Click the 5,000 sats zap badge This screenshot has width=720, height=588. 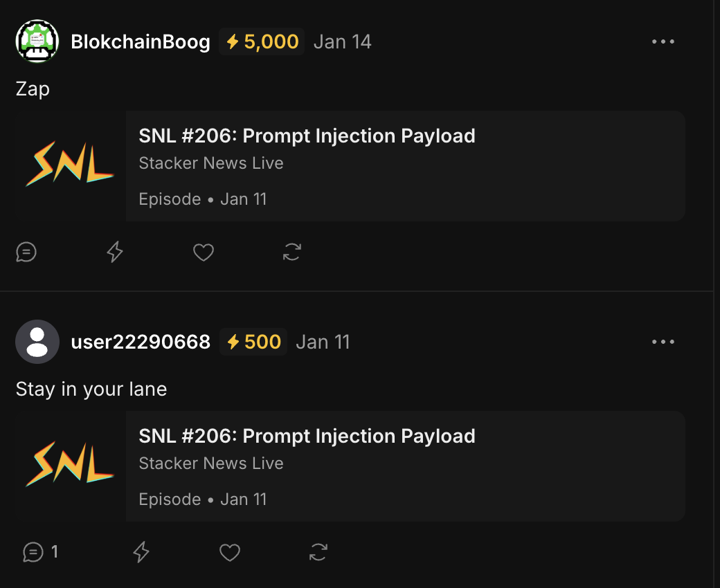[x=262, y=42]
